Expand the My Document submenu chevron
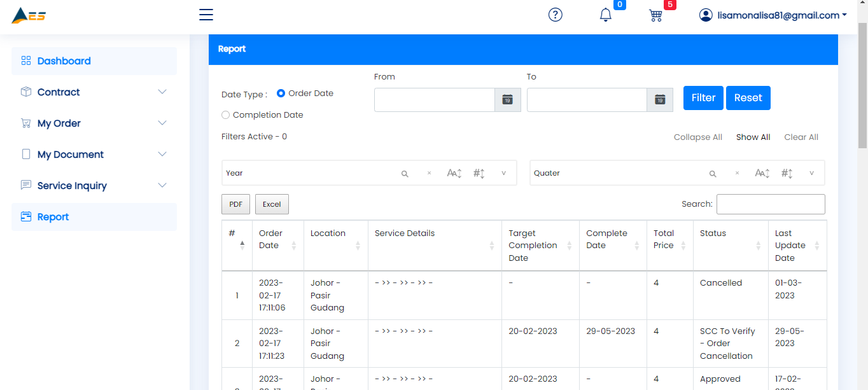This screenshot has height=390, width=868. point(162,154)
